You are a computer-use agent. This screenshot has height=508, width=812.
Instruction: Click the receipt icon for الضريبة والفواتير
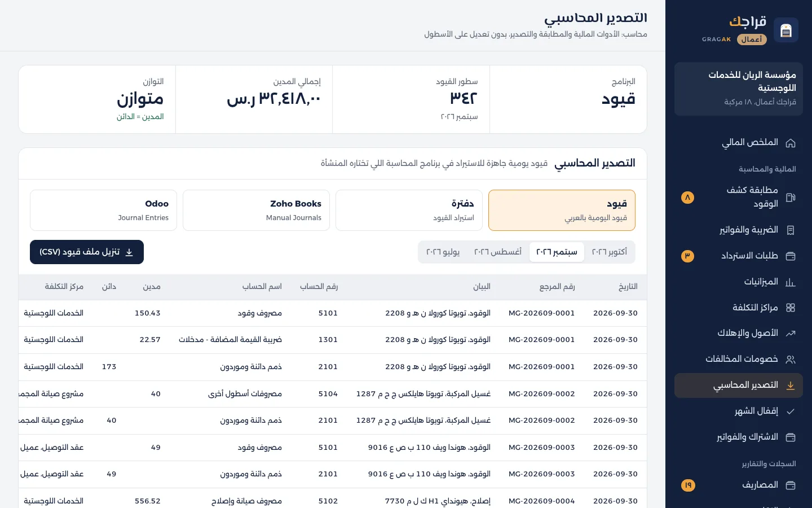click(791, 230)
